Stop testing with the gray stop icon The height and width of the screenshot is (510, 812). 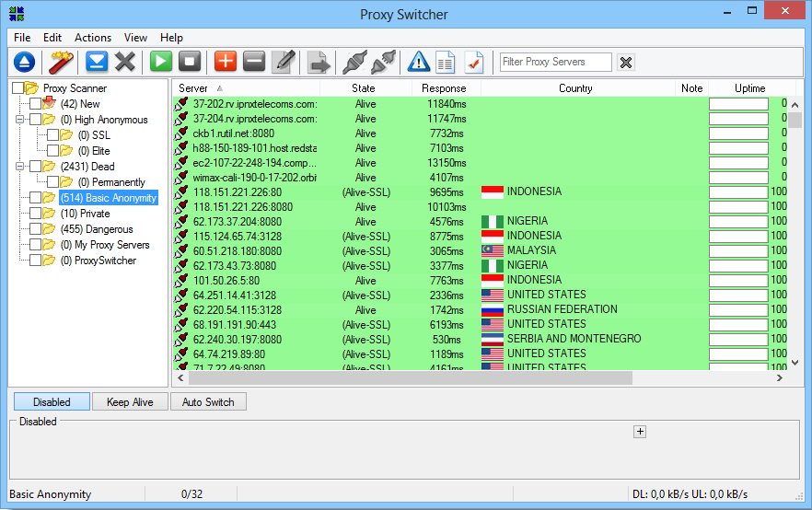coord(190,62)
